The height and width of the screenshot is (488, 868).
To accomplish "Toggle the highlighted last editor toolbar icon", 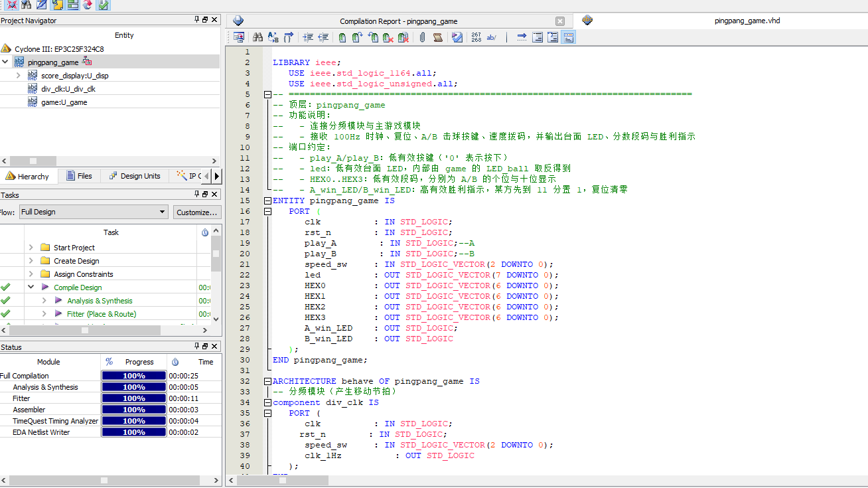I will (569, 37).
